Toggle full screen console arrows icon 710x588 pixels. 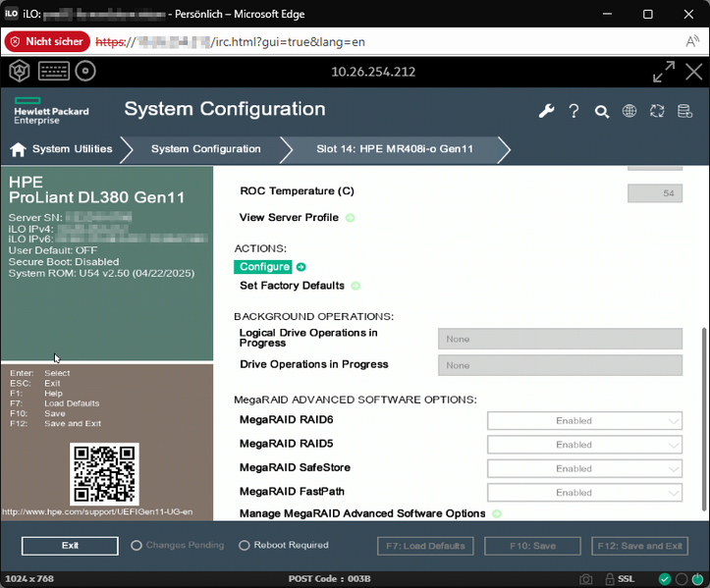(664, 72)
